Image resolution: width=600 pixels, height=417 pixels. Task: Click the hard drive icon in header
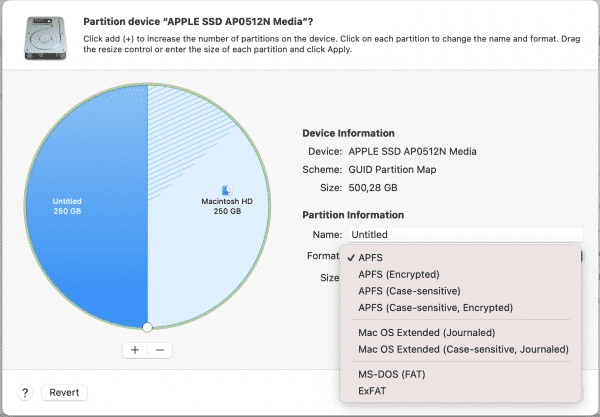(x=45, y=38)
